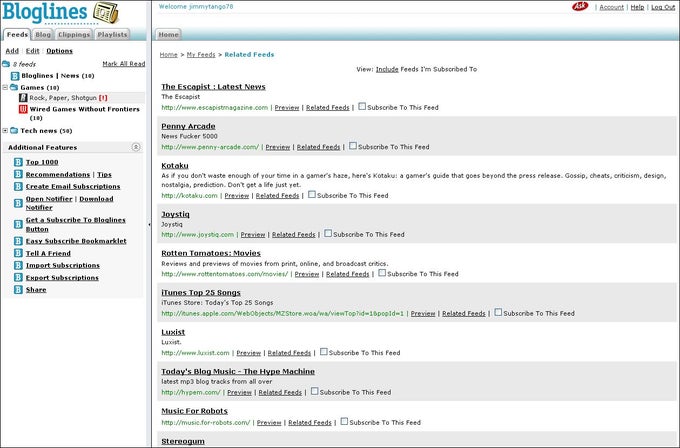Click the icon beside Export Subscriptions
The image size is (680, 448).
point(18,278)
